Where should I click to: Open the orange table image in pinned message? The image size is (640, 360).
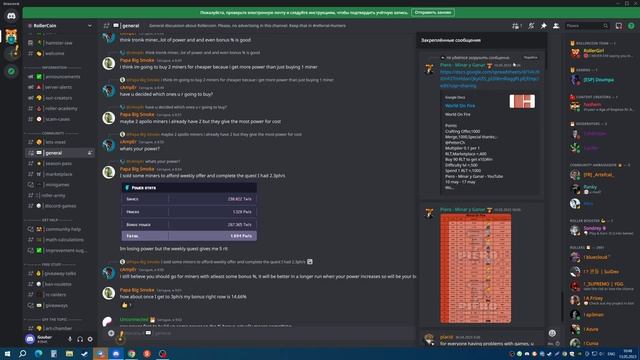(x=476, y=268)
